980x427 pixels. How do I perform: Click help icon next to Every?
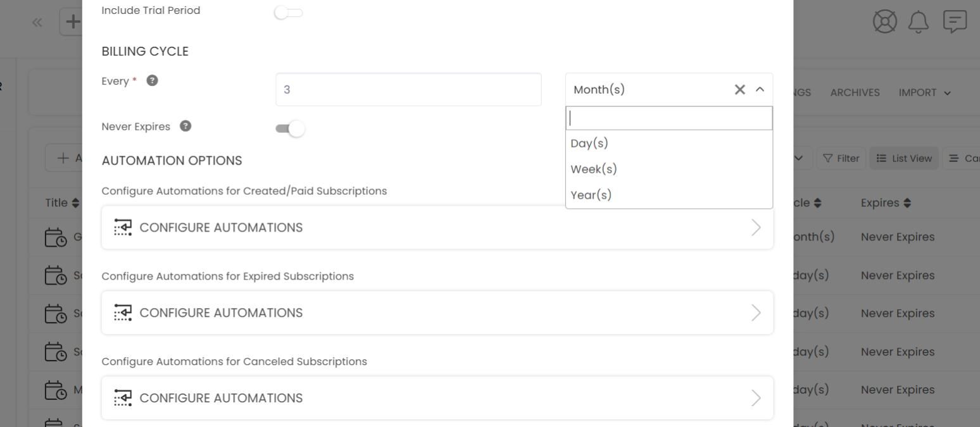pos(152,81)
